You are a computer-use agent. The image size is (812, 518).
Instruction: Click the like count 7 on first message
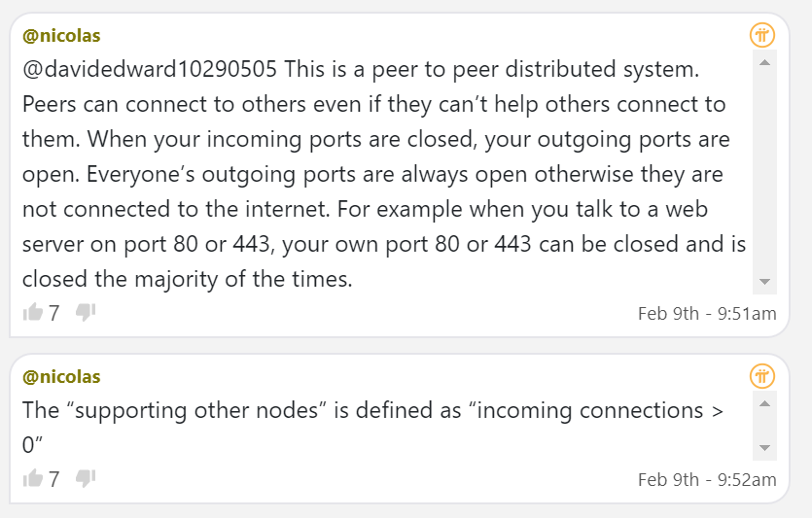tap(53, 313)
